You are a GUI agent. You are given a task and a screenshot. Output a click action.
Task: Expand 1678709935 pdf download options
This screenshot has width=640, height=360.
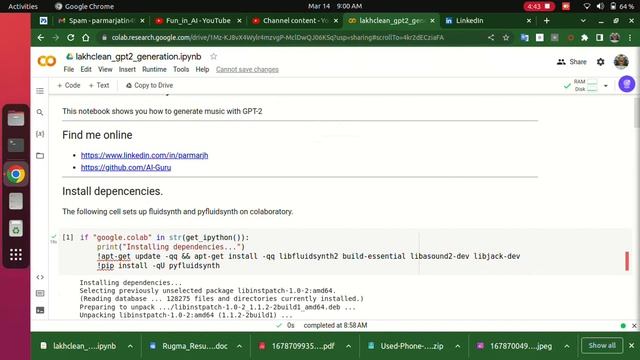pos(349,346)
